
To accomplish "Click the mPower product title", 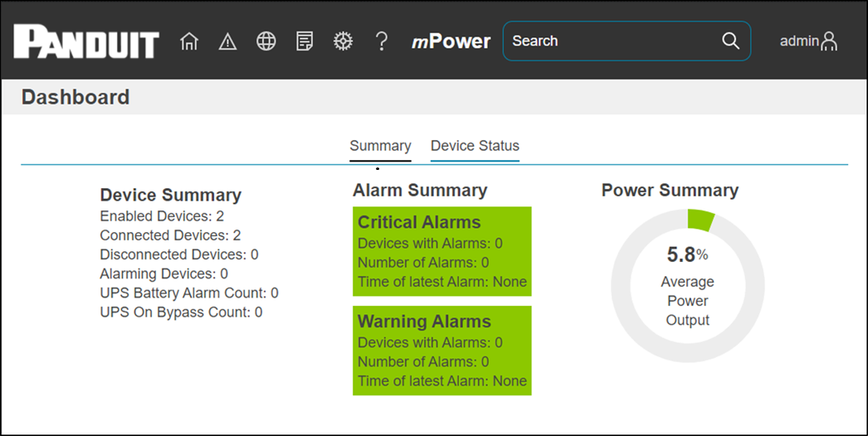I will point(451,41).
